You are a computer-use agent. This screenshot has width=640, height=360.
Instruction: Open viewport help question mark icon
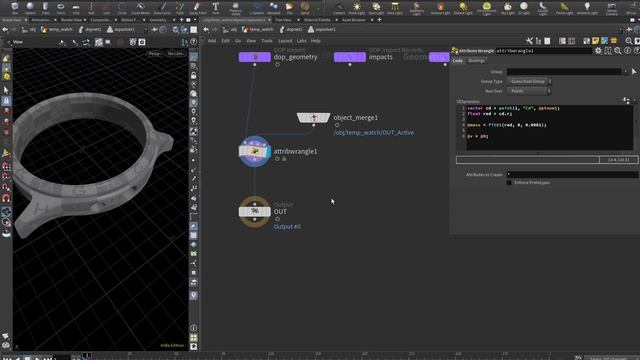pyautogui.click(x=194, y=42)
